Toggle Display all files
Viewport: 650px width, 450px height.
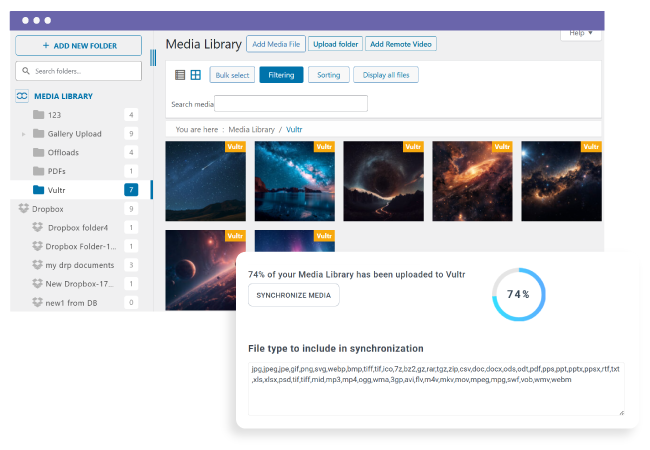386,75
